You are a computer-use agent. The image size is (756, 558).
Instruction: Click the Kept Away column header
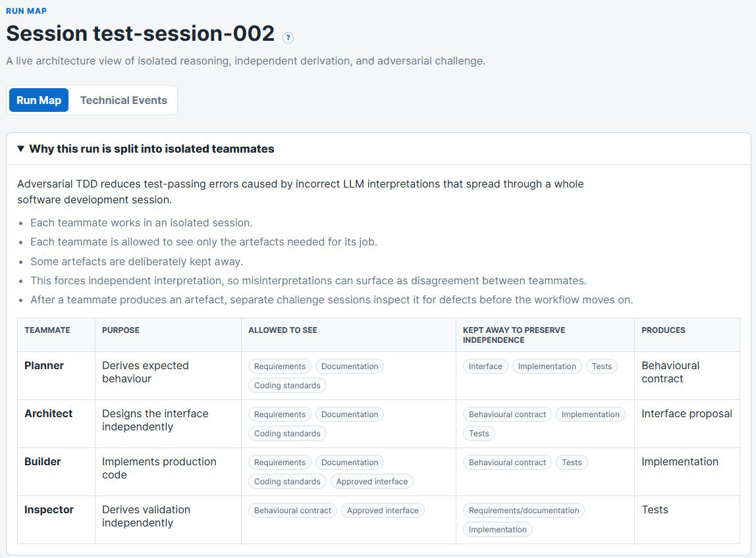point(514,335)
